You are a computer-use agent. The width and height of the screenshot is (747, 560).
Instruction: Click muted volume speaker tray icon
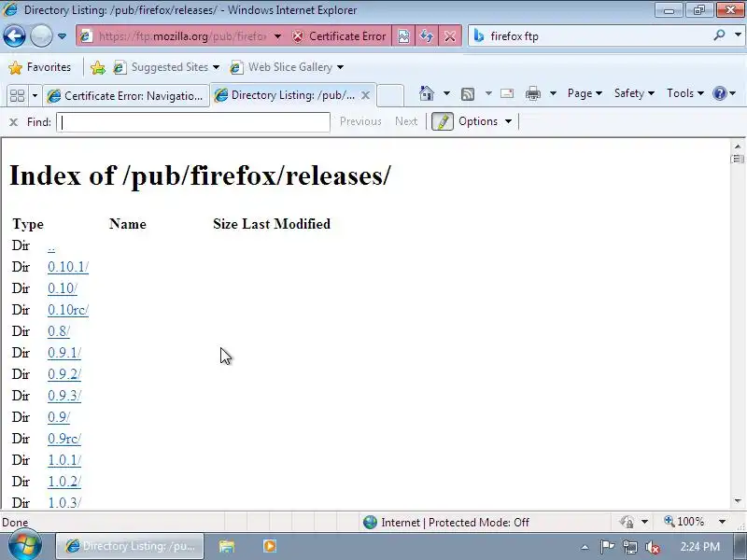point(653,548)
